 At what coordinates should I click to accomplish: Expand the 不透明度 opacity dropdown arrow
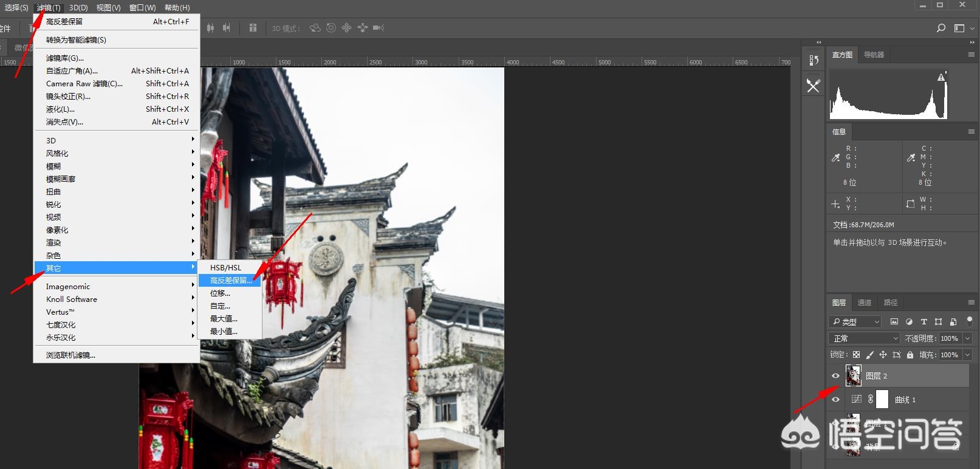click(967, 338)
